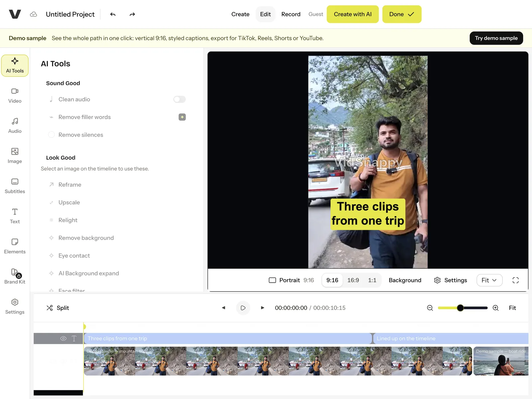Viewport: 532px width, 399px height.
Task: Step back one frame
Action: click(224, 308)
